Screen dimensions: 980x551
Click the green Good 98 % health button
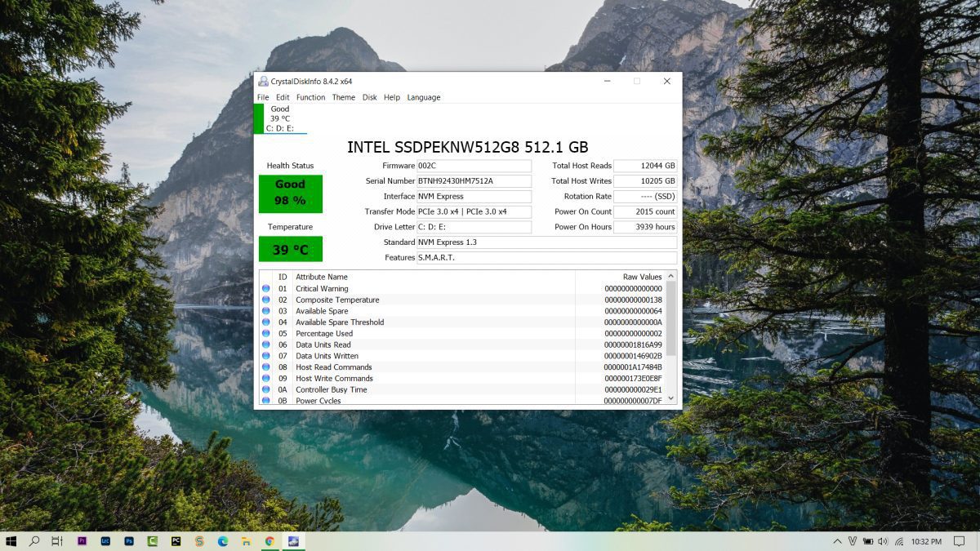[x=291, y=193]
